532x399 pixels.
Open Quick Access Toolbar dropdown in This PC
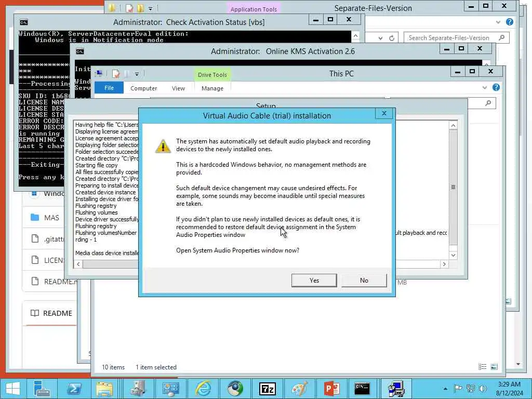pyautogui.click(x=137, y=74)
